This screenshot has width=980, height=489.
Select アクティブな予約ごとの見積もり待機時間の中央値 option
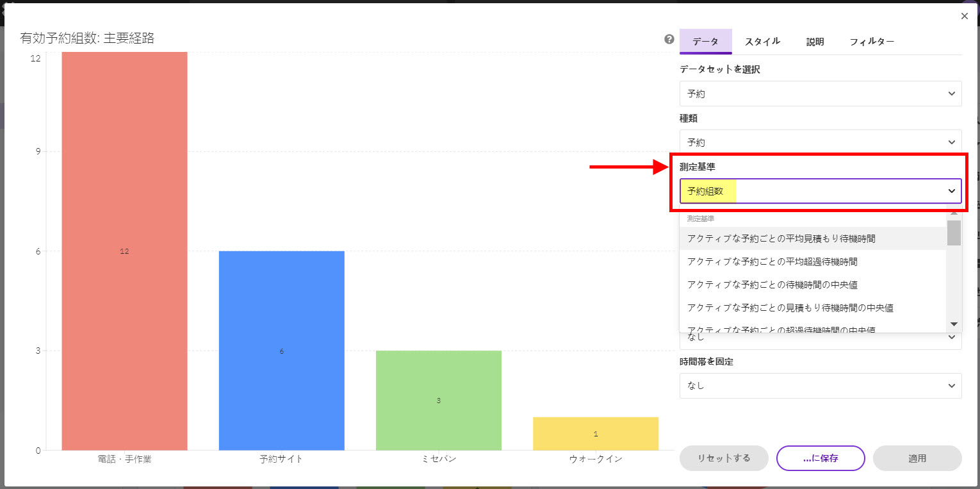813,308
